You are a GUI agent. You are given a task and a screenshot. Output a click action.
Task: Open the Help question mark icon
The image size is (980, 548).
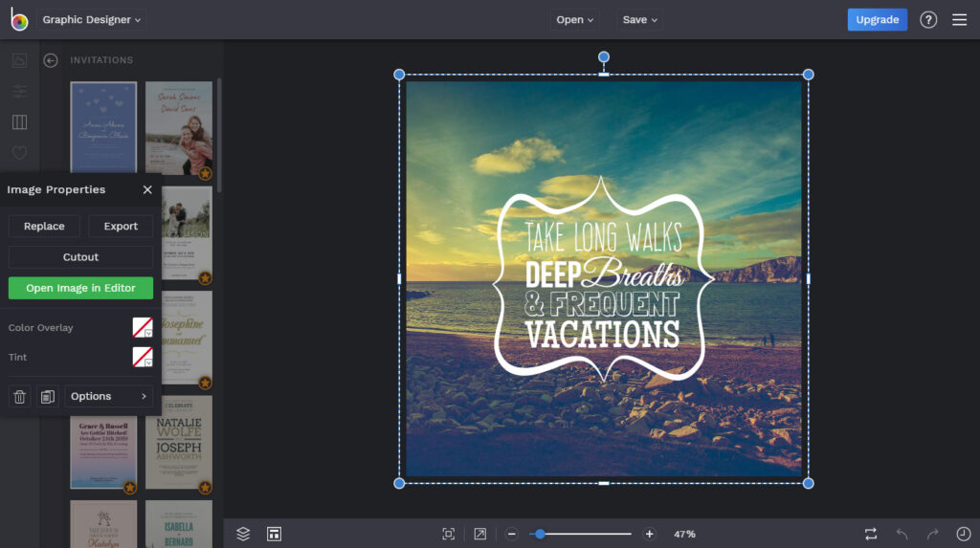tap(928, 19)
